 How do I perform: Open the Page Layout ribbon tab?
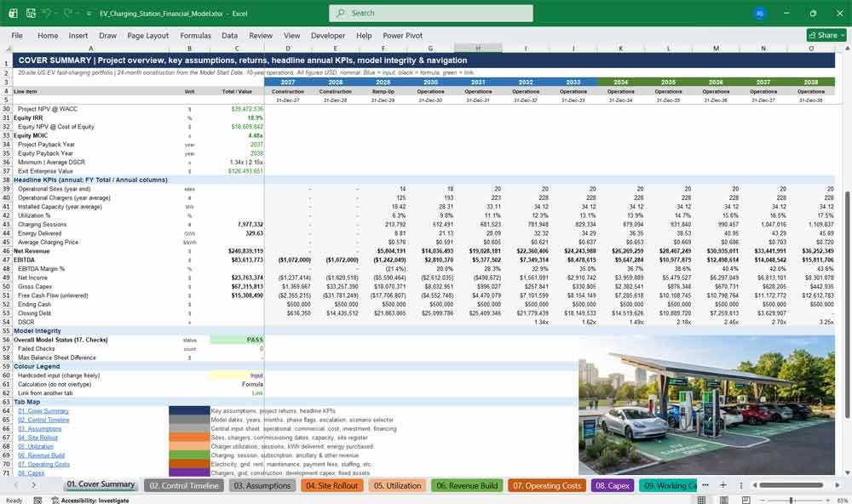tap(147, 35)
